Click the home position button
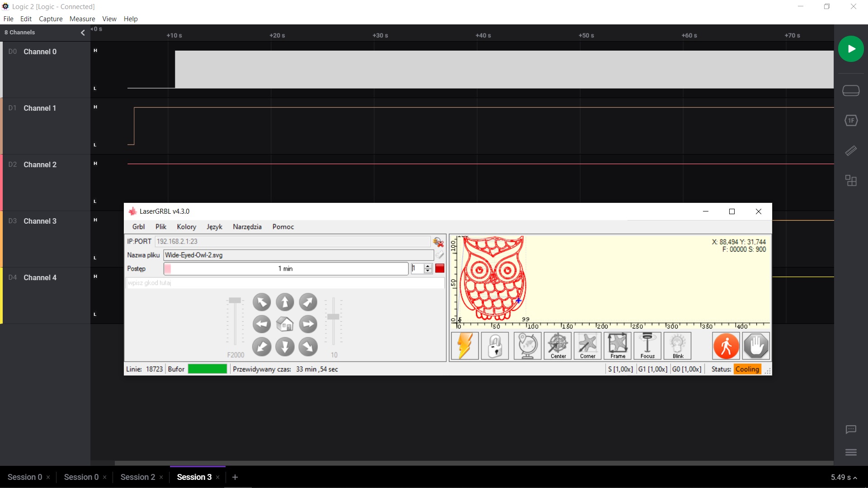The width and height of the screenshot is (868, 488). click(x=284, y=324)
